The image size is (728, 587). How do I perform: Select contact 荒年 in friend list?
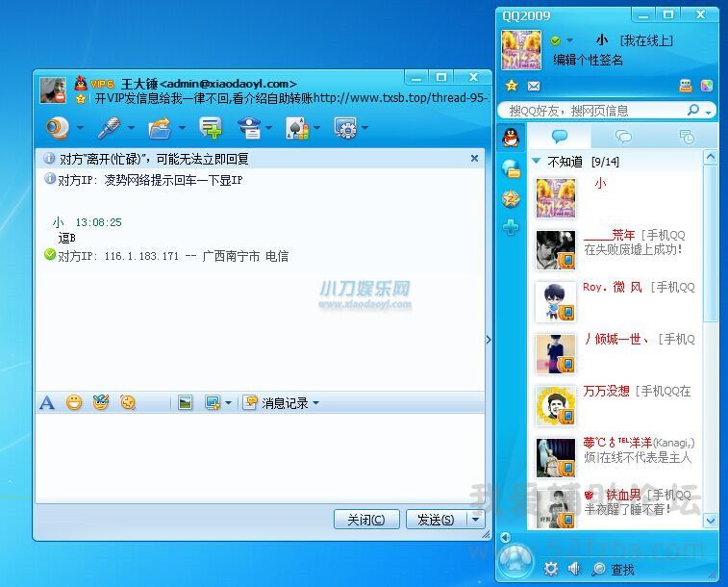pos(615,250)
